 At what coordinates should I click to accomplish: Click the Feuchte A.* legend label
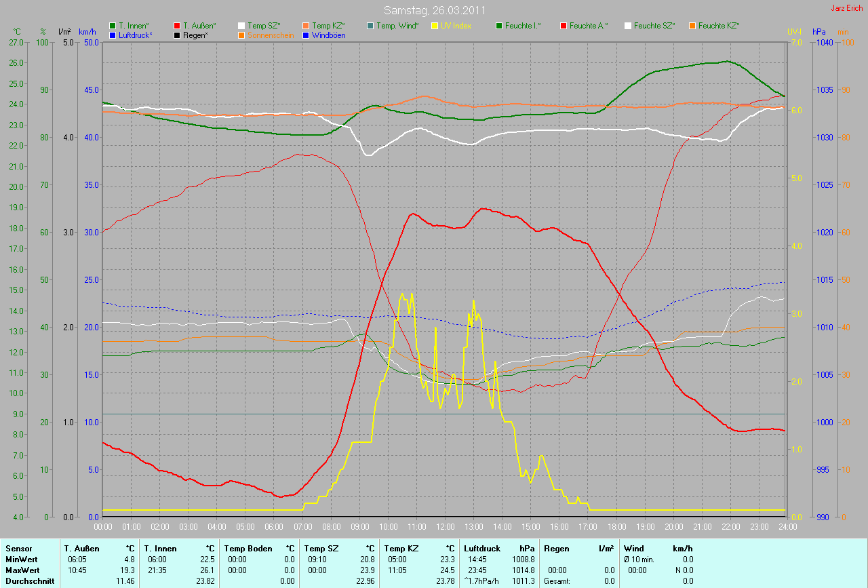click(589, 26)
